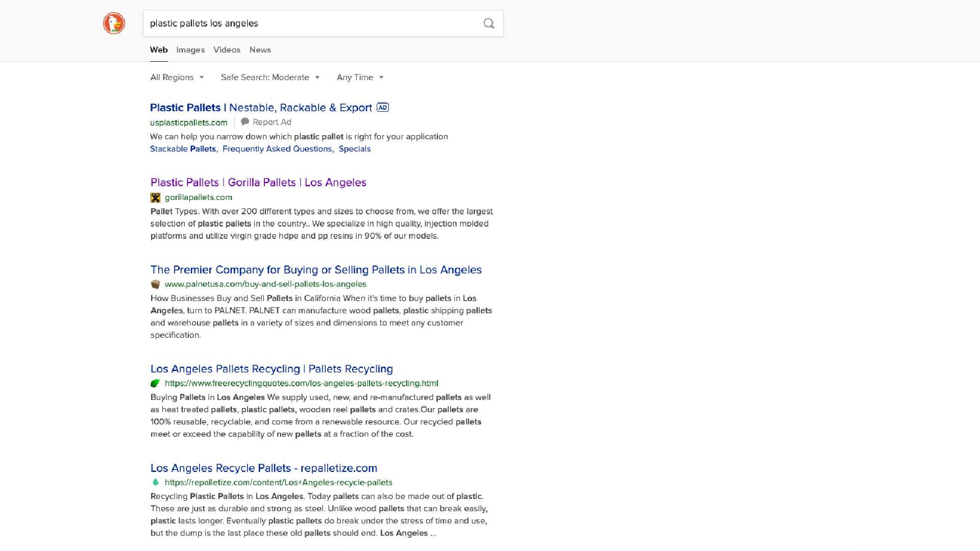The height and width of the screenshot is (551, 980).
Task: Open Los Angeles Recycle Pallets repalletize link
Action: click(264, 468)
